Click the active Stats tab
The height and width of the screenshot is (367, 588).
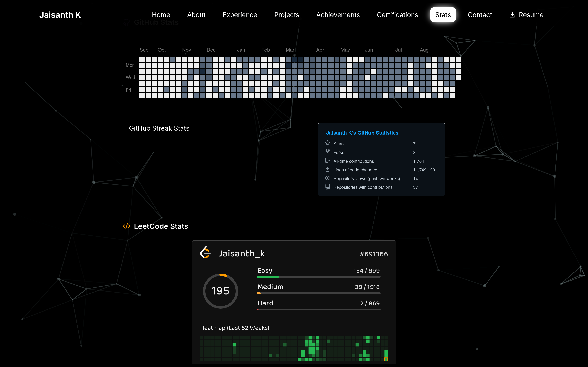coord(443,15)
